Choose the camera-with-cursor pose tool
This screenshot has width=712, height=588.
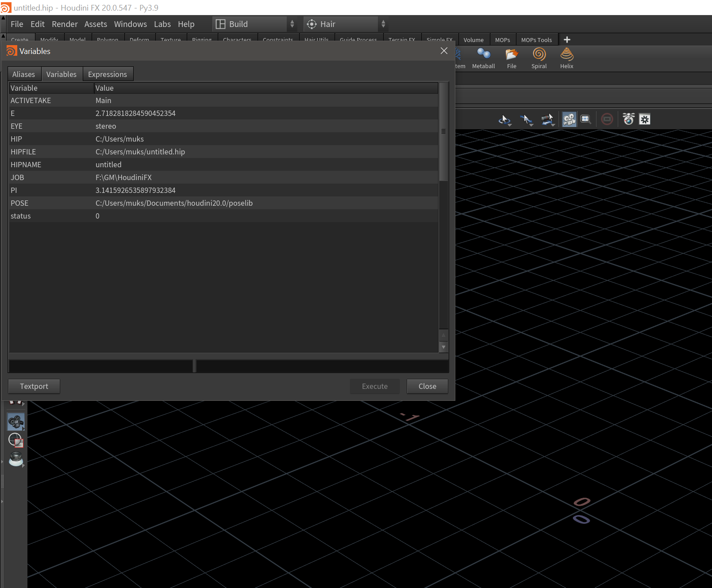[547, 119]
